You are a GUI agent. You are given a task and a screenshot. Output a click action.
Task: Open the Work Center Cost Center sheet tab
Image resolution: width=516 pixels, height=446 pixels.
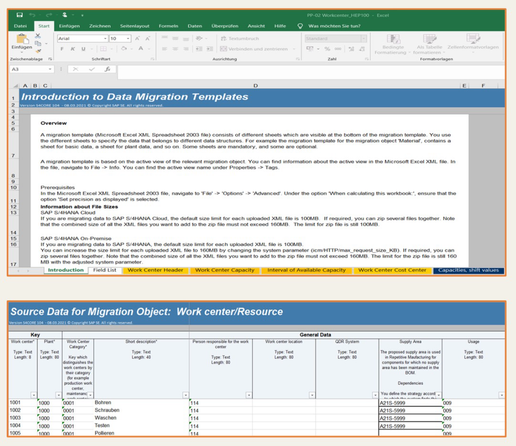392,270
